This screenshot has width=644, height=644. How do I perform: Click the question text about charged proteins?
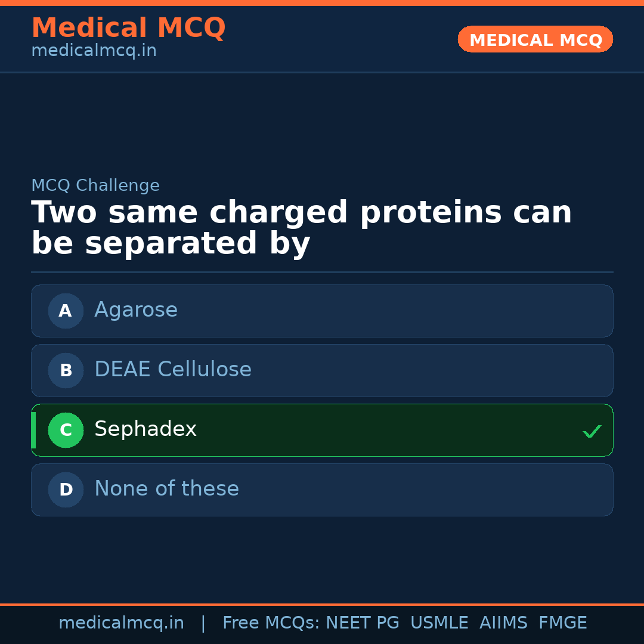[x=301, y=228]
